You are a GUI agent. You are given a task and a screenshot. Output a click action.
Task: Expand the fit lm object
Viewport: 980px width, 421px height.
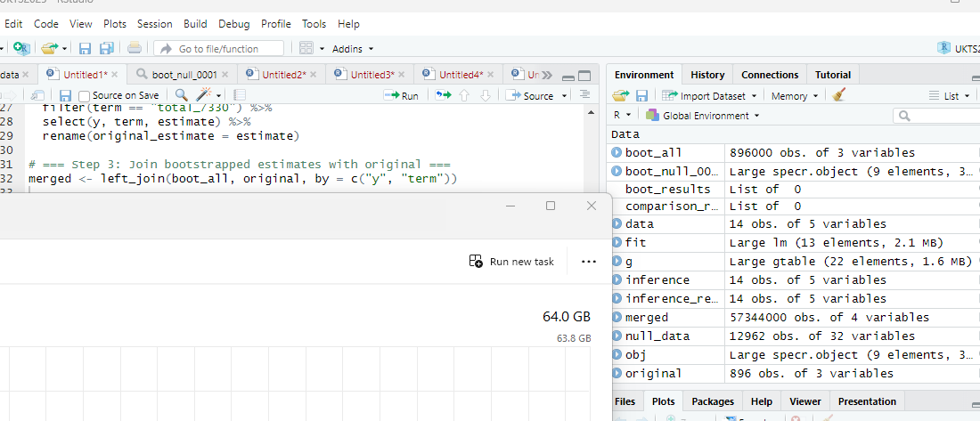click(x=617, y=242)
